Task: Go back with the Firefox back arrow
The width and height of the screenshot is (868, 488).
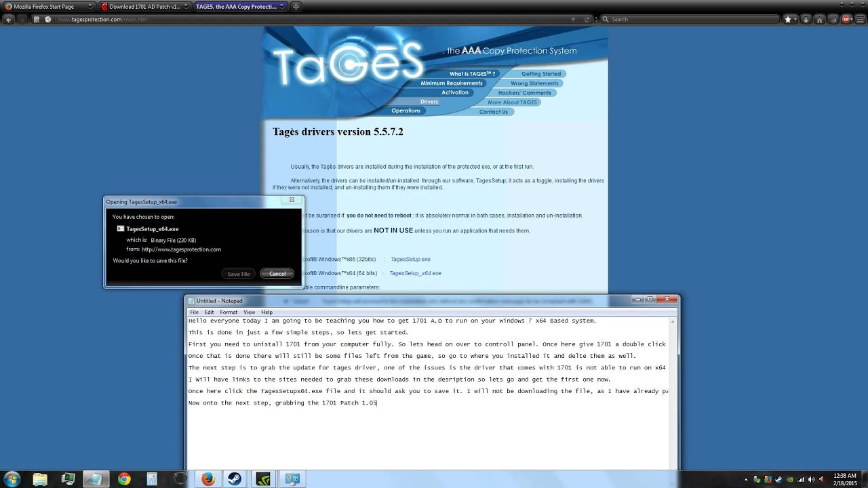Action: (9, 19)
